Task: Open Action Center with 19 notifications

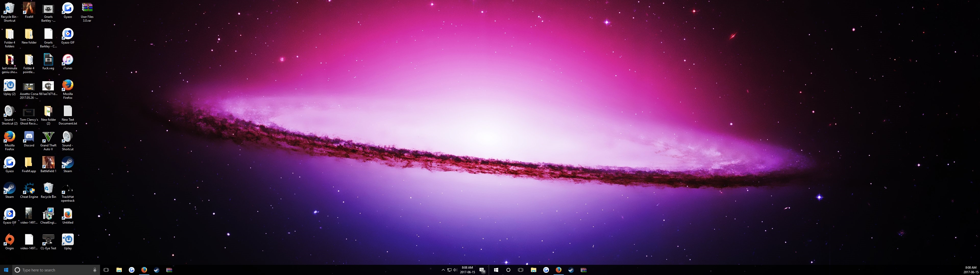Action: click(x=482, y=270)
